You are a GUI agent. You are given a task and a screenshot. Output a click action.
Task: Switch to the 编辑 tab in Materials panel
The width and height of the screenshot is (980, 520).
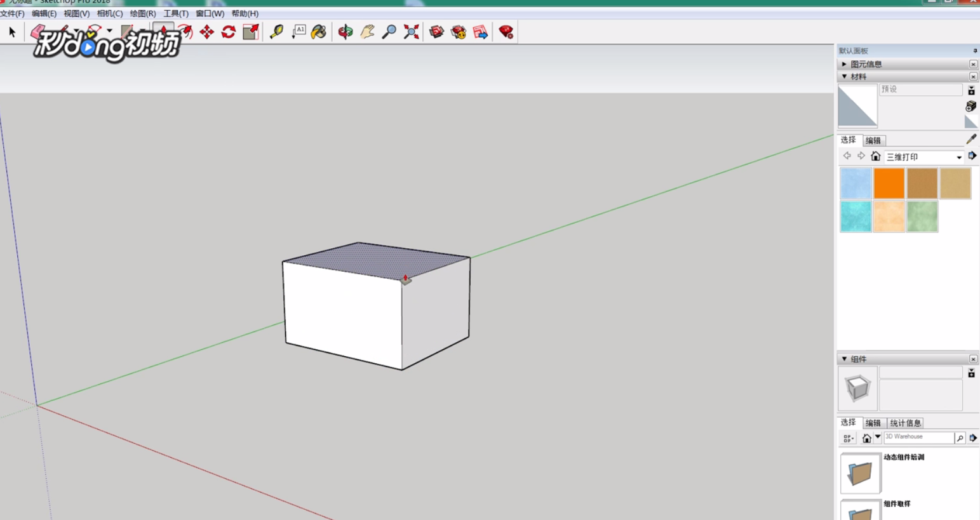[x=873, y=140]
